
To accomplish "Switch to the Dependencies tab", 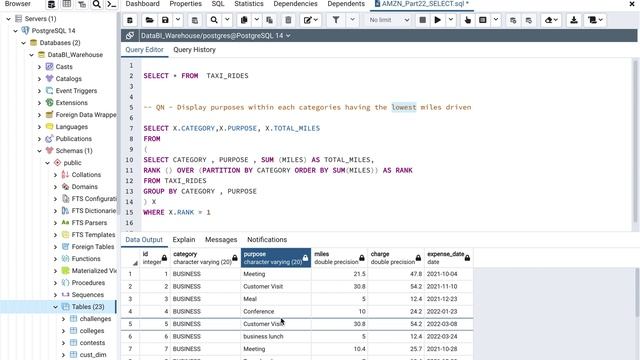I will click(296, 4).
